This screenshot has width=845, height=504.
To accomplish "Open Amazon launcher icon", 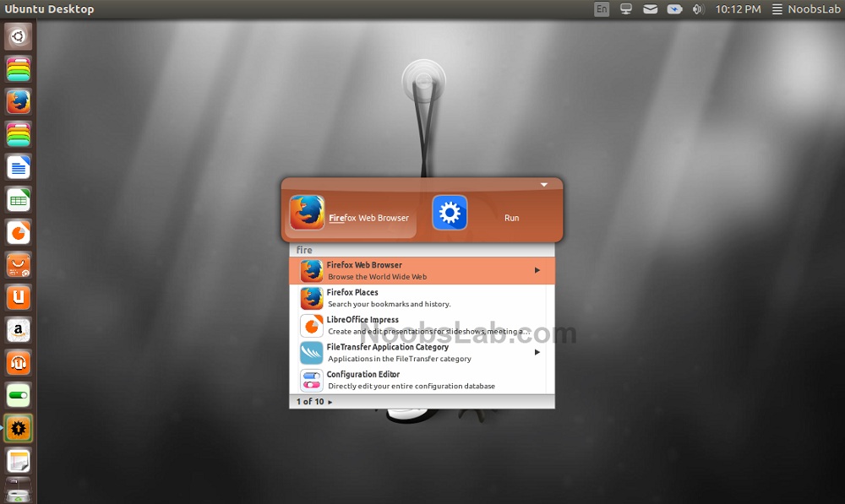I will coord(19,331).
